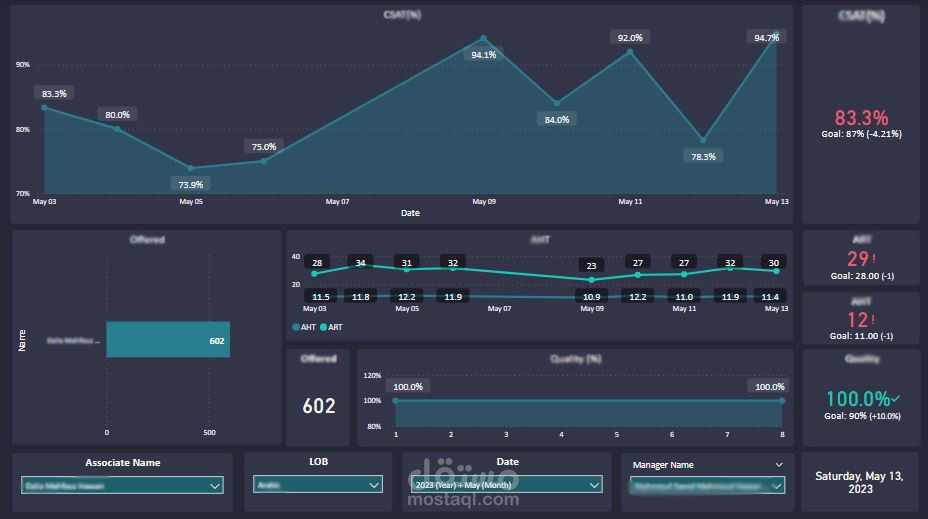The image size is (928, 519).
Task: Click the Goal: 11.00 (-1) text
Action: [x=861, y=336]
